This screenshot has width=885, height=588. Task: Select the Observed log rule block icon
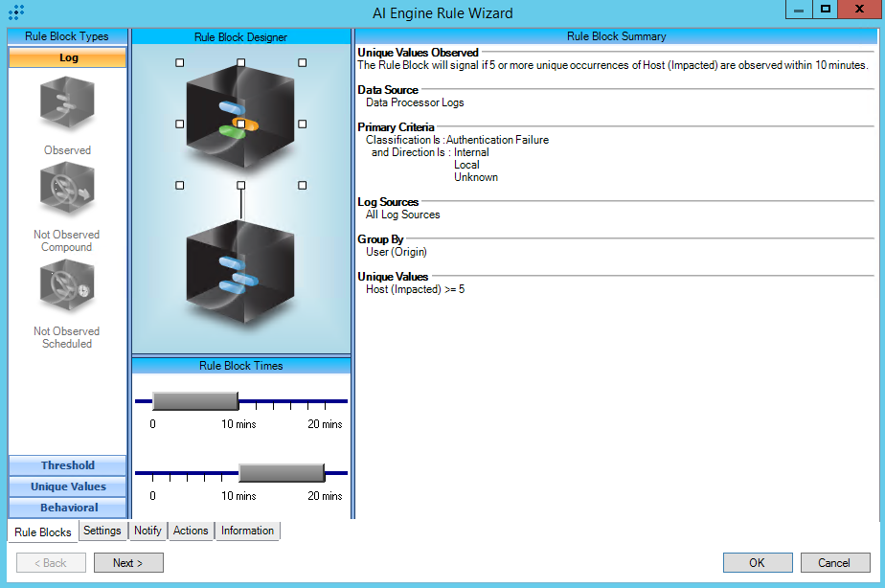(x=67, y=103)
